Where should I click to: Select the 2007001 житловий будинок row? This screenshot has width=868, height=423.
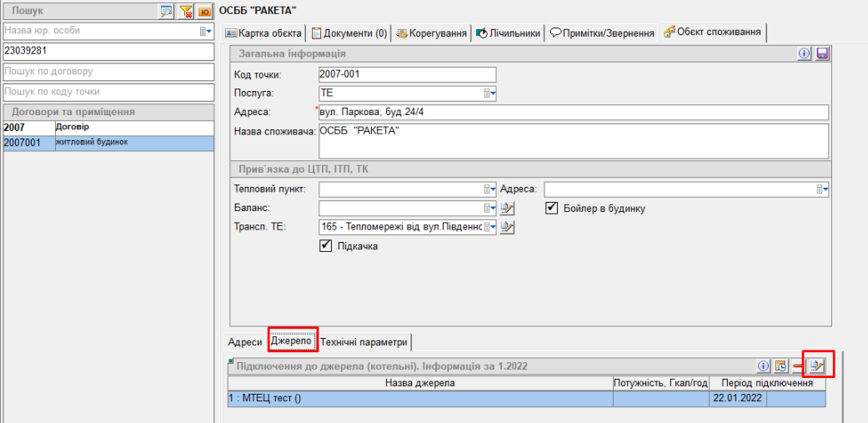[108, 143]
